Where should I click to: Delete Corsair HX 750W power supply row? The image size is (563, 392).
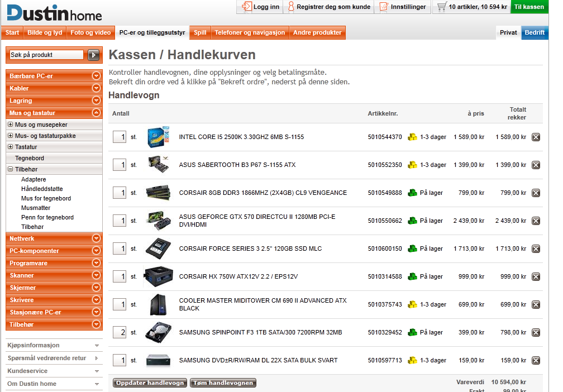coord(536,277)
